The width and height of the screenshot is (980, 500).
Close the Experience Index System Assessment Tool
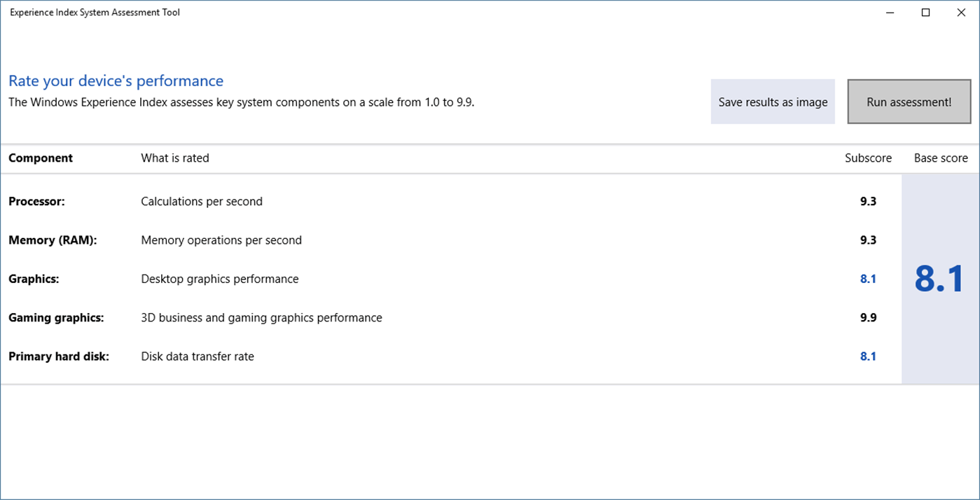pyautogui.click(x=961, y=13)
